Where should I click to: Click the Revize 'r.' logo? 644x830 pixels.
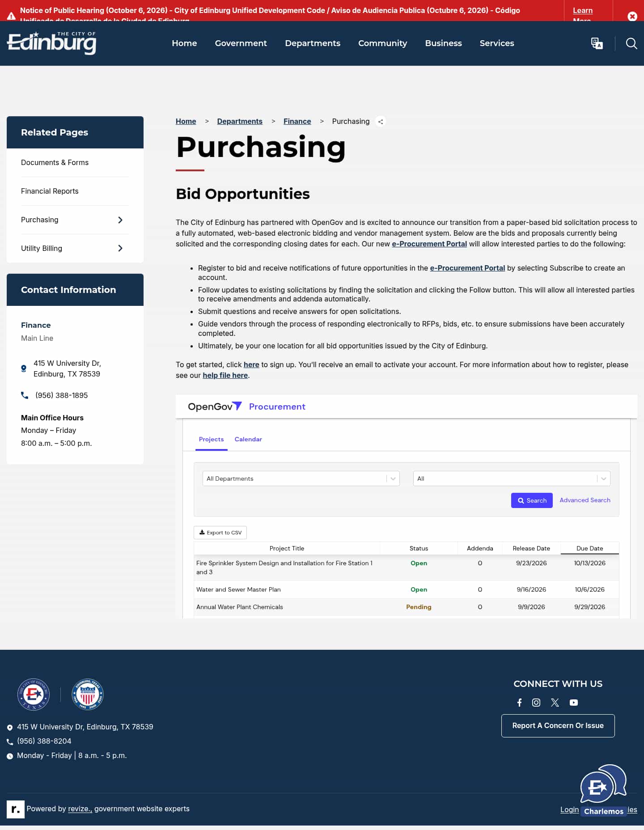[16, 809]
